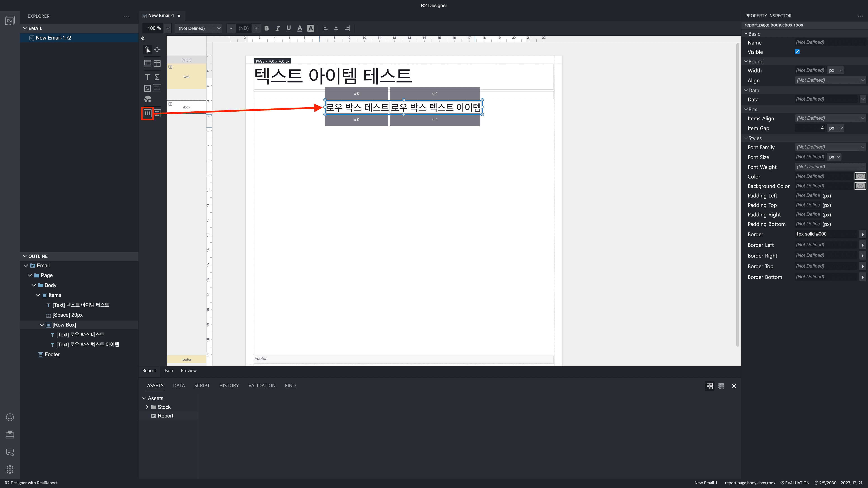Decrease font size with minus button
This screenshot has height=488, width=868.
tap(231, 28)
